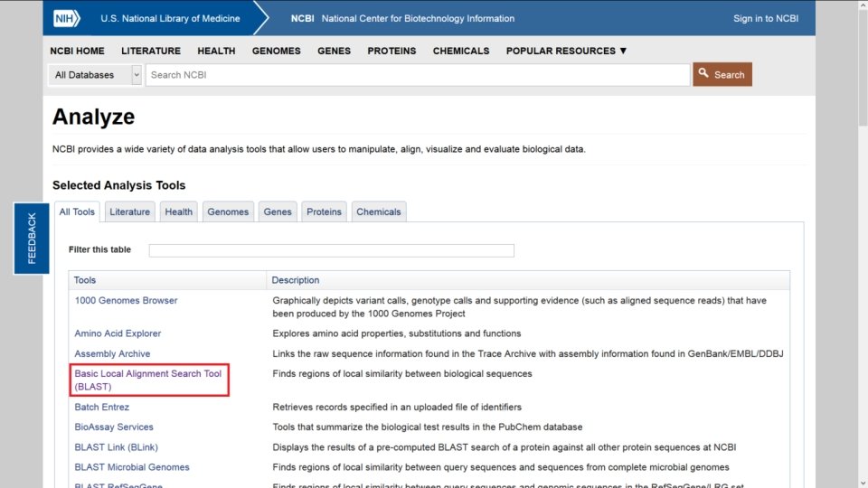Open the Chemicals menu item
The height and width of the screenshot is (488, 868).
tap(460, 51)
